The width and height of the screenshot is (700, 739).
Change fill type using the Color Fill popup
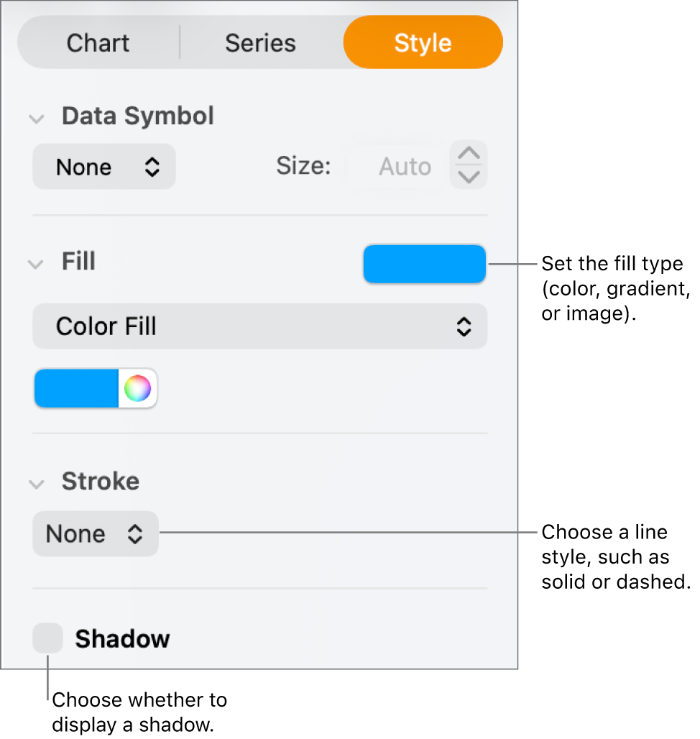pos(259,326)
